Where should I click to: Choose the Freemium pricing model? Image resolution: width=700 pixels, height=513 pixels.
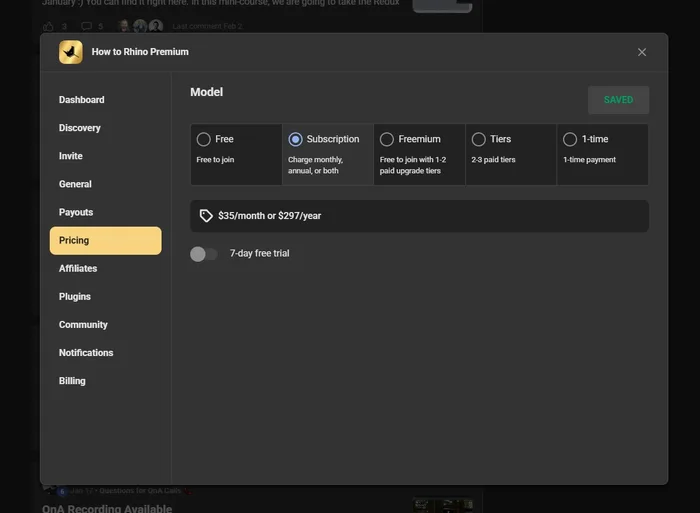pyautogui.click(x=419, y=154)
